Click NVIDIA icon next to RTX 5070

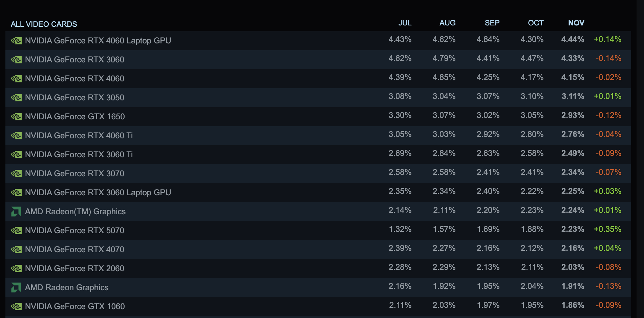(x=16, y=231)
